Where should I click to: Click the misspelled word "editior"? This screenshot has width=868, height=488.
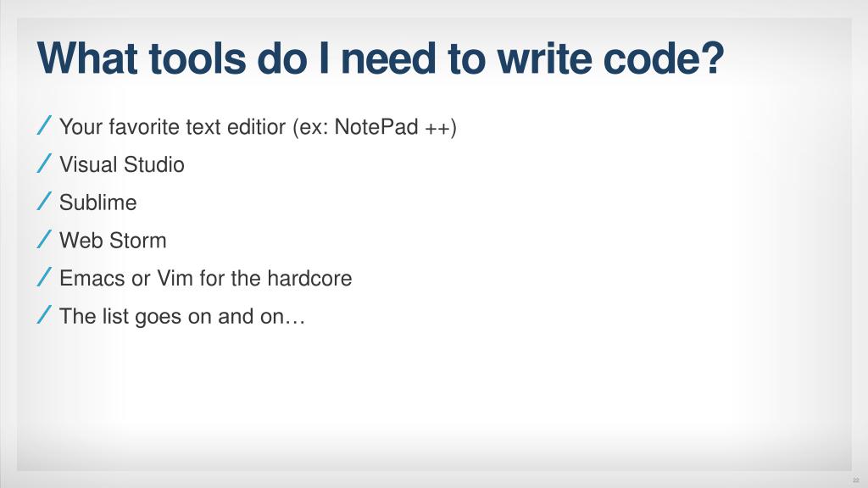click(x=256, y=127)
